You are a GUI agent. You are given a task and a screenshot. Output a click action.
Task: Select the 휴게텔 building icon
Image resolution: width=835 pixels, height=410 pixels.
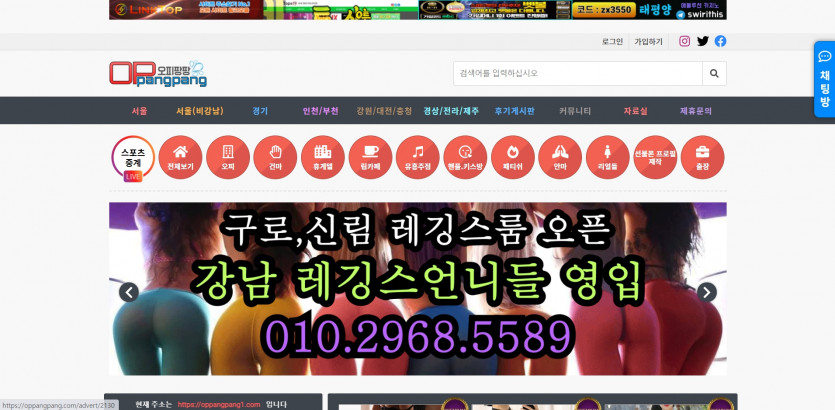[322, 157]
